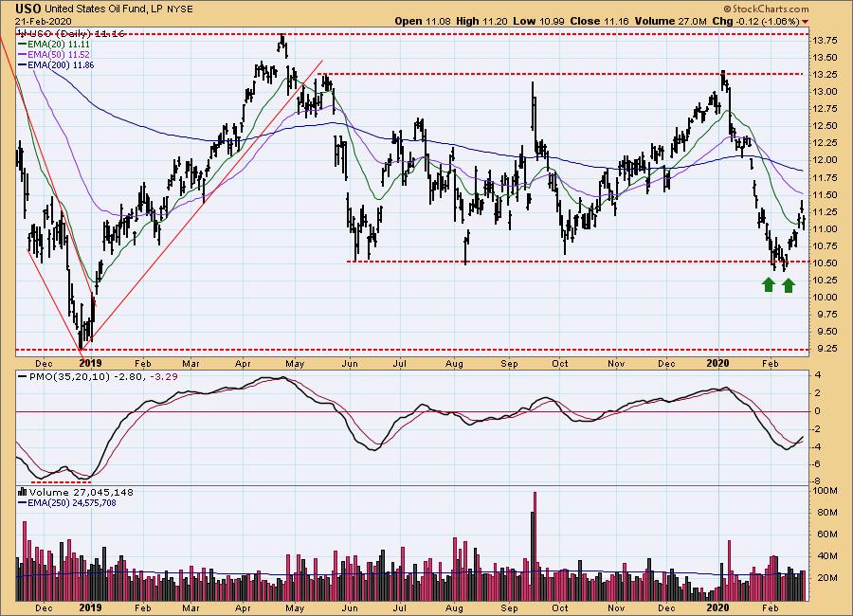Screen dimensions: 853x616
Task: Click the -4 label on PMO axis
Action: pyautogui.click(x=817, y=446)
